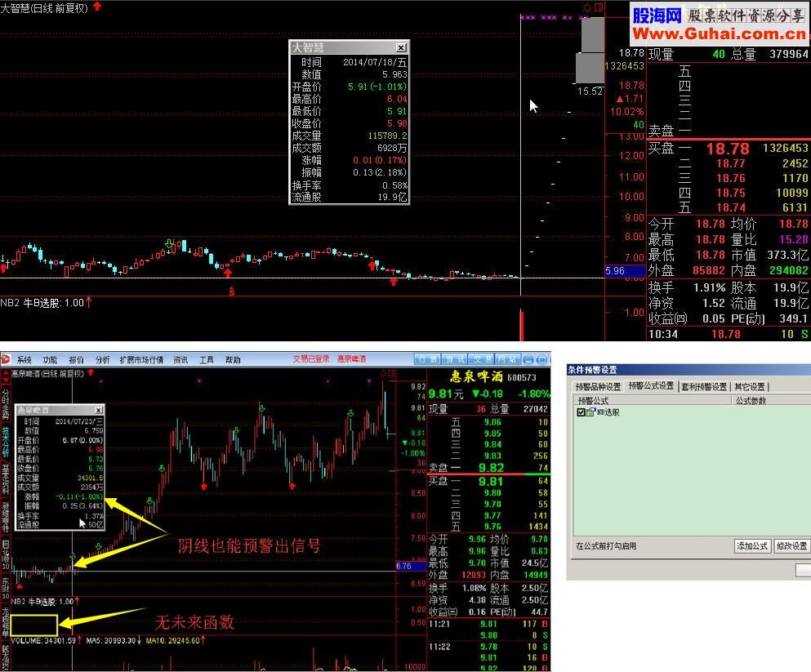Switch to 套利预警设置 tab
The width and height of the screenshot is (811, 672).
704,387
